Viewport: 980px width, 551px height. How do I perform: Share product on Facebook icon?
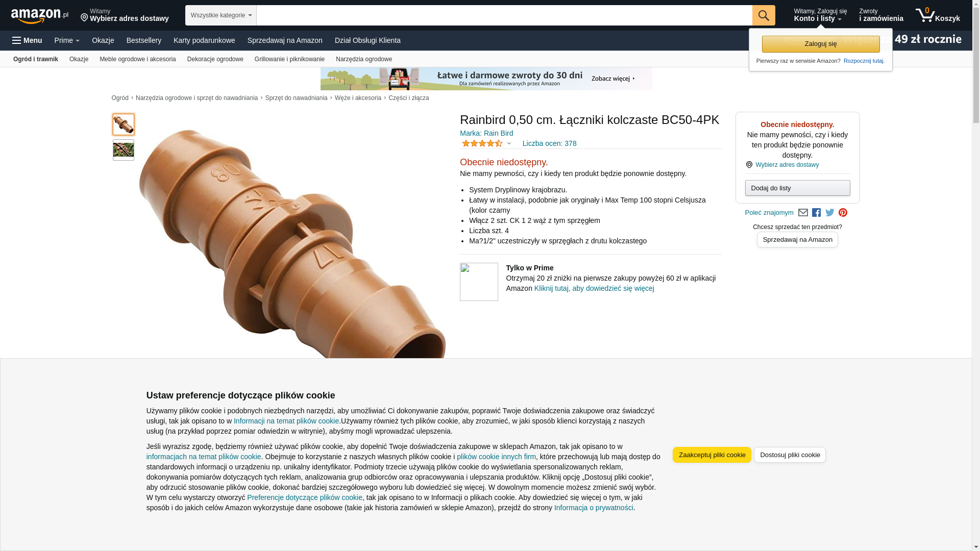817,213
